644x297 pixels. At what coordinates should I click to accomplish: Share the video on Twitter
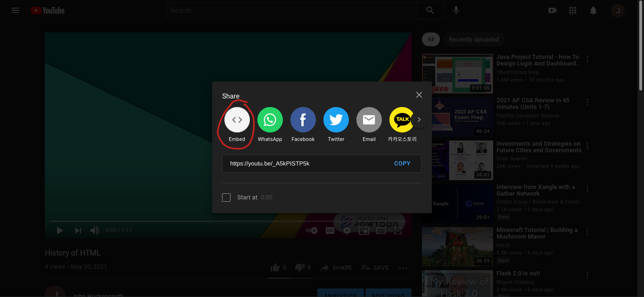click(336, 120)
